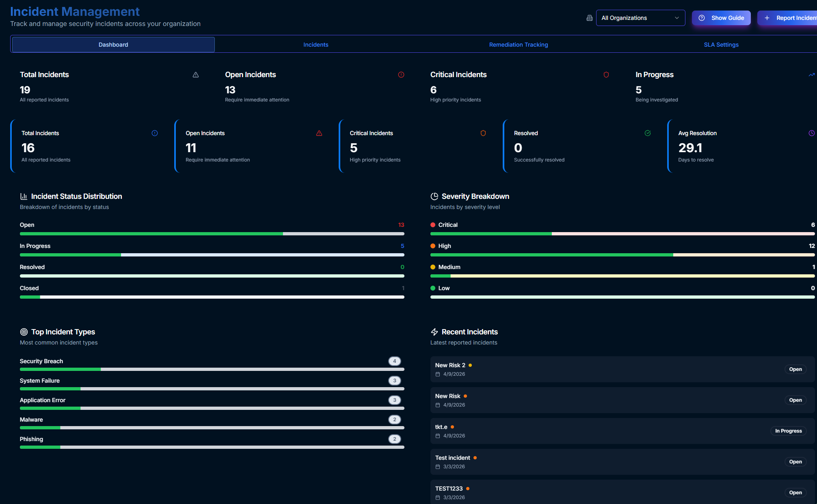Viewport: 817px width, 504px height.
Task: Click the Phishing progress bar
Action: tap(212, 447)
